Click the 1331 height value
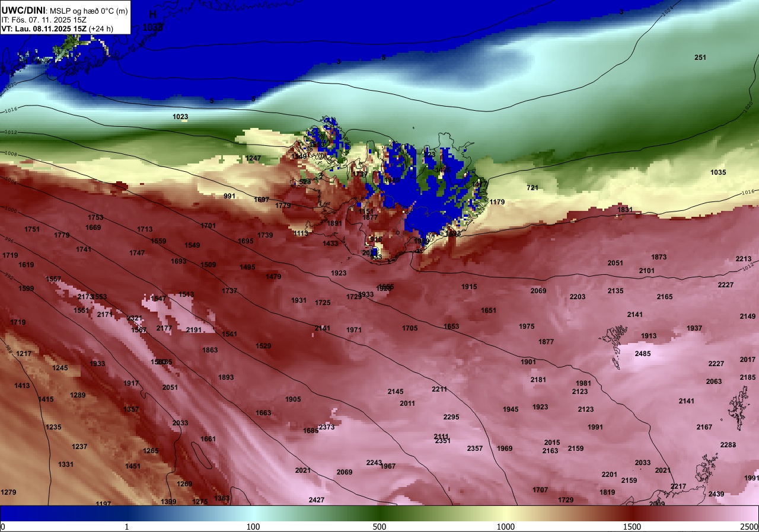Screen dimensions: 759x532 (x=66, y=464)
